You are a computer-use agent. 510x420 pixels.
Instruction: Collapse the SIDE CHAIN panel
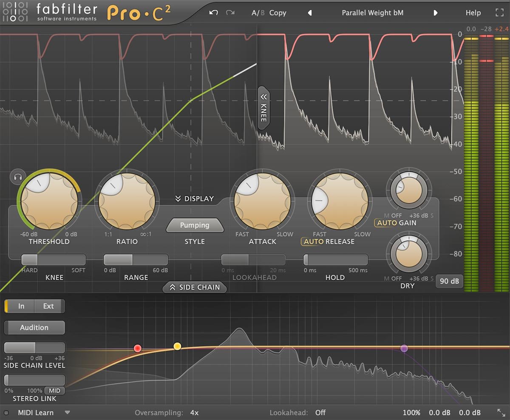tap(195, 287)
